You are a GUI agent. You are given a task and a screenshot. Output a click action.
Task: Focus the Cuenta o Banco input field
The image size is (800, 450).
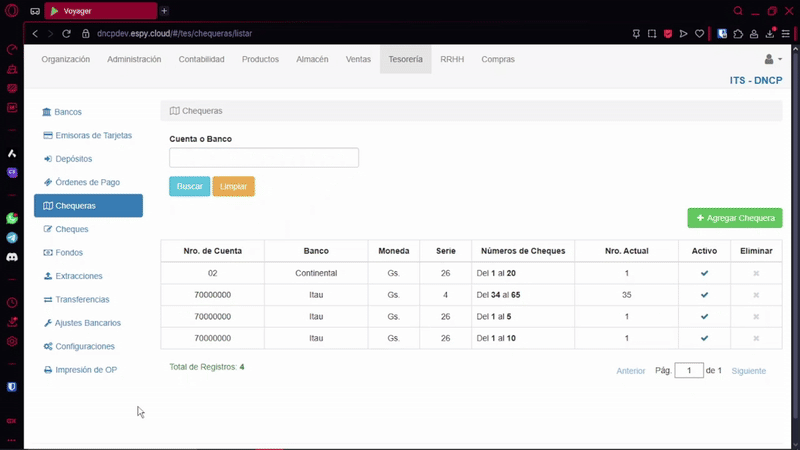(x=264, y=158)
